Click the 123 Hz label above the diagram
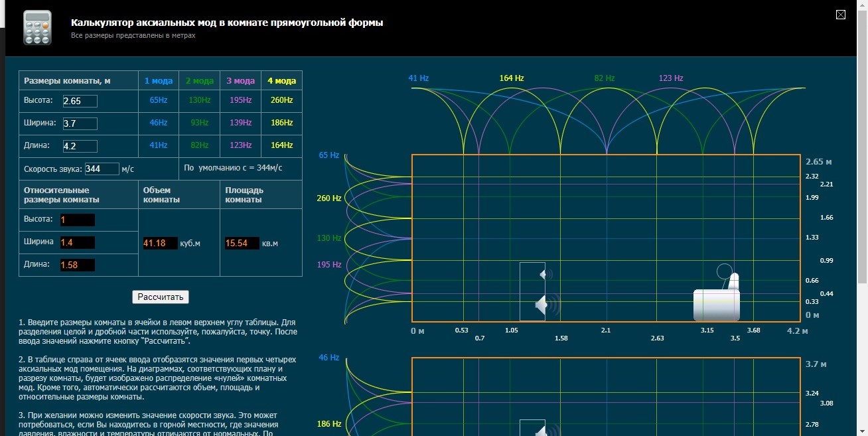Viewport: 868px width, 436px height. pos(671,78)
